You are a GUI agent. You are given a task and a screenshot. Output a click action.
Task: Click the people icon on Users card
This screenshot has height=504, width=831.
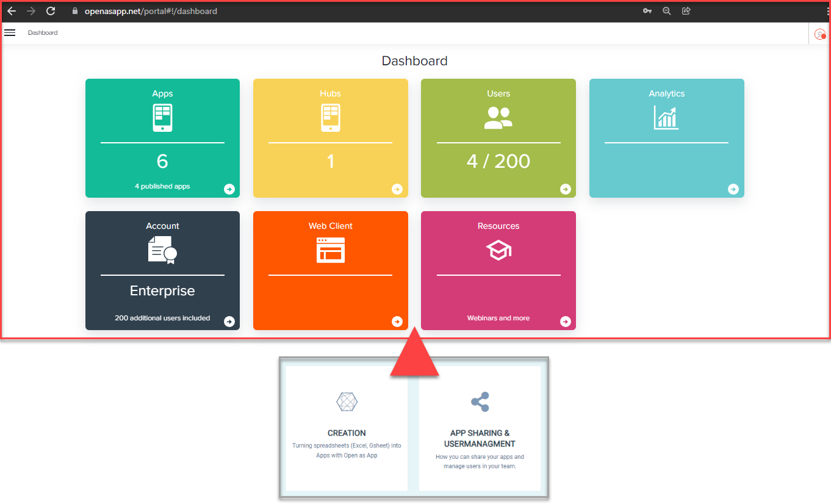click(498, 117)
